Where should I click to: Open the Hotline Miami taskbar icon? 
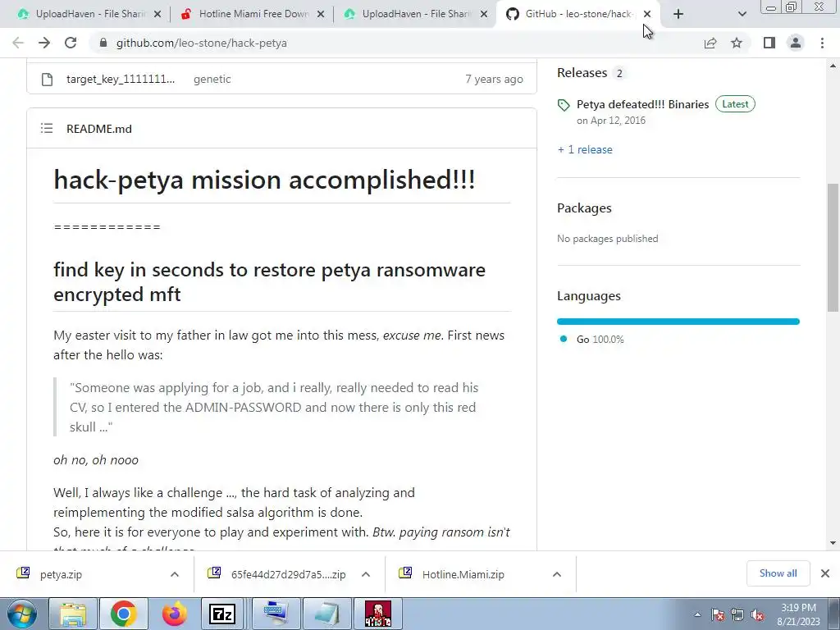coord(377,614)
